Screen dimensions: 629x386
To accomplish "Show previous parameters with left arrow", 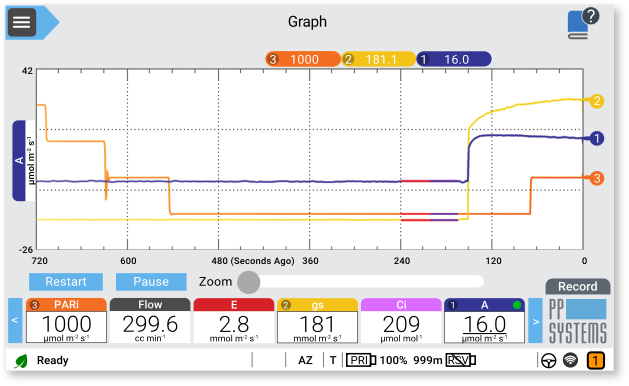I will pyautogui.click(x=15, y=320).
